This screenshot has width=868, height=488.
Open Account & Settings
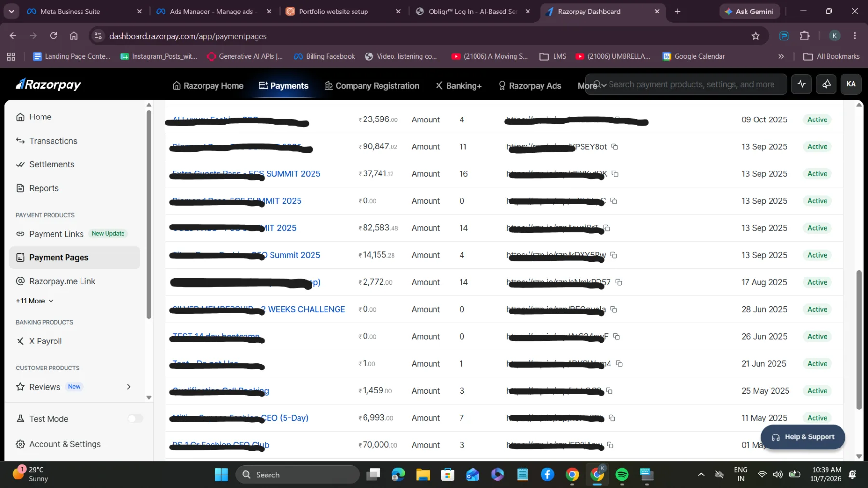(x=58, y=444)
